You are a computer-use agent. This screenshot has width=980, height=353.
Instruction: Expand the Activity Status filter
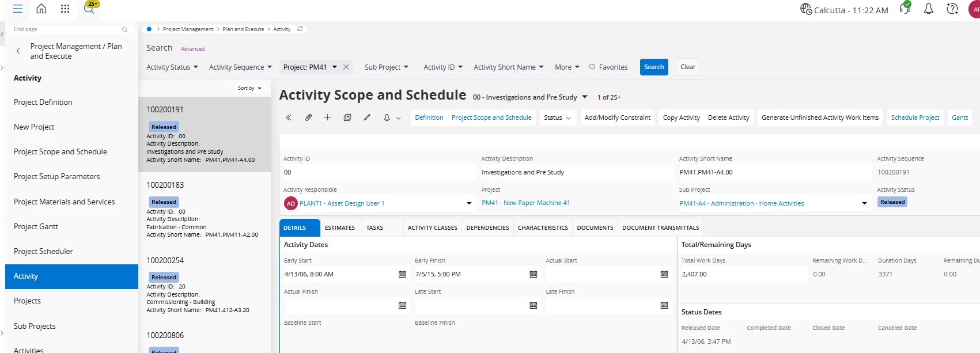172,67
